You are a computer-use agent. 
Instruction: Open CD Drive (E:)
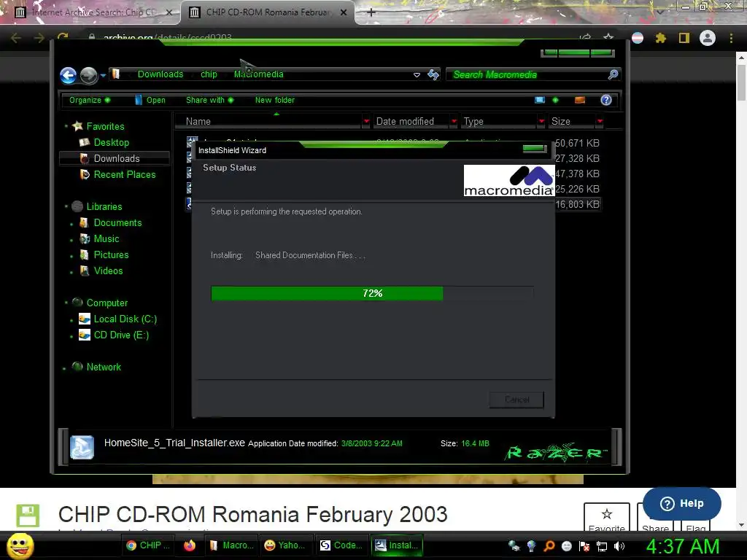point(121,335)
